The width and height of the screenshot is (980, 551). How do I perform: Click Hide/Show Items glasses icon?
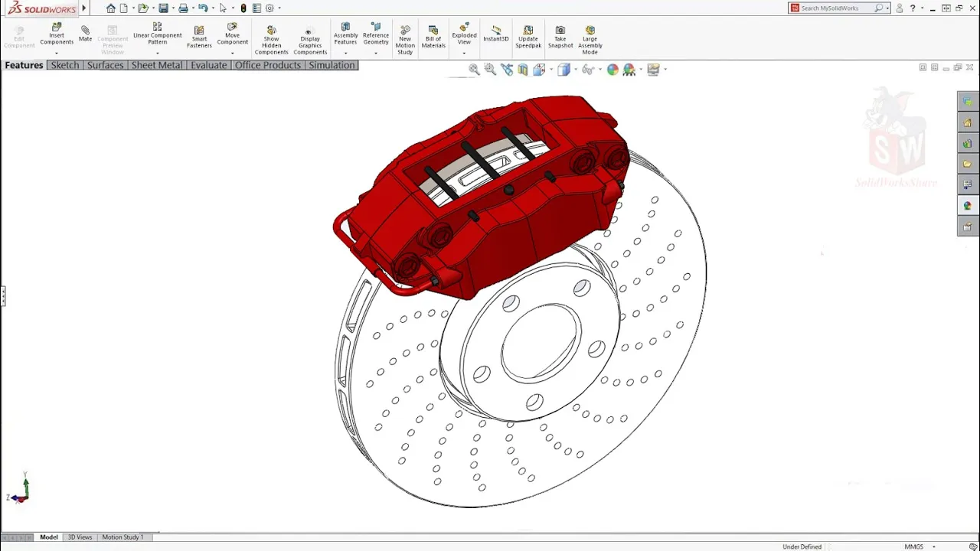[587, 70]
